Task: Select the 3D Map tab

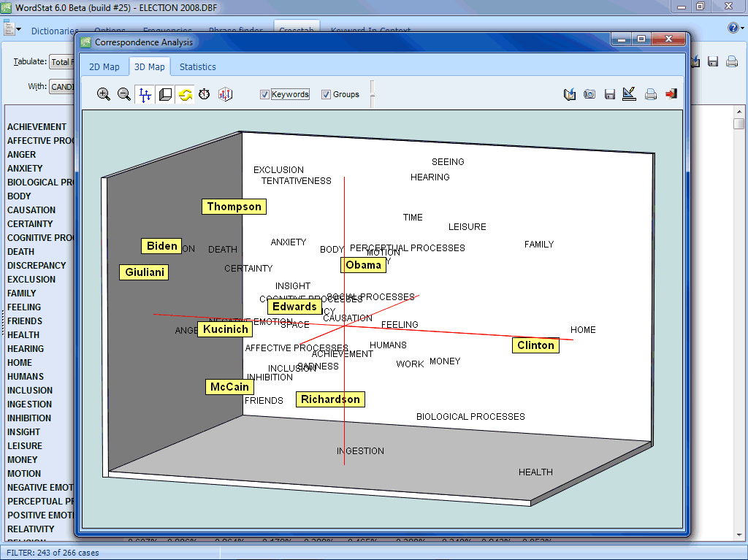Action: (x=149, y=66)
